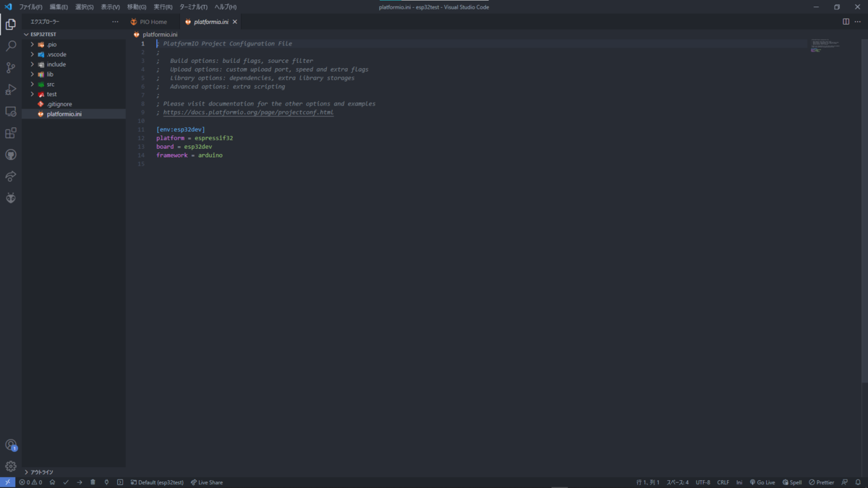Expand the src folder
The width and height of the screenshot is (868, 488).
point(32,84)
